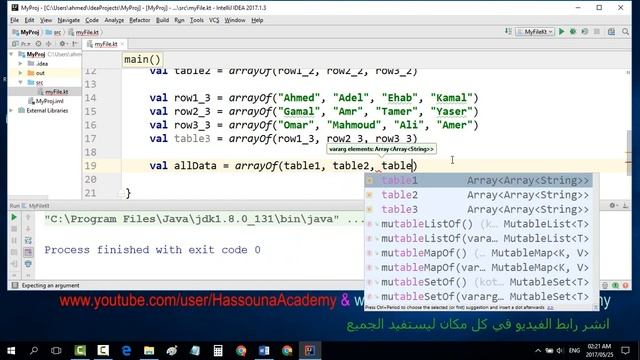This screenshot has width=640, height=360.
Task: Open the Navigate menu
Action: (69, 20)
